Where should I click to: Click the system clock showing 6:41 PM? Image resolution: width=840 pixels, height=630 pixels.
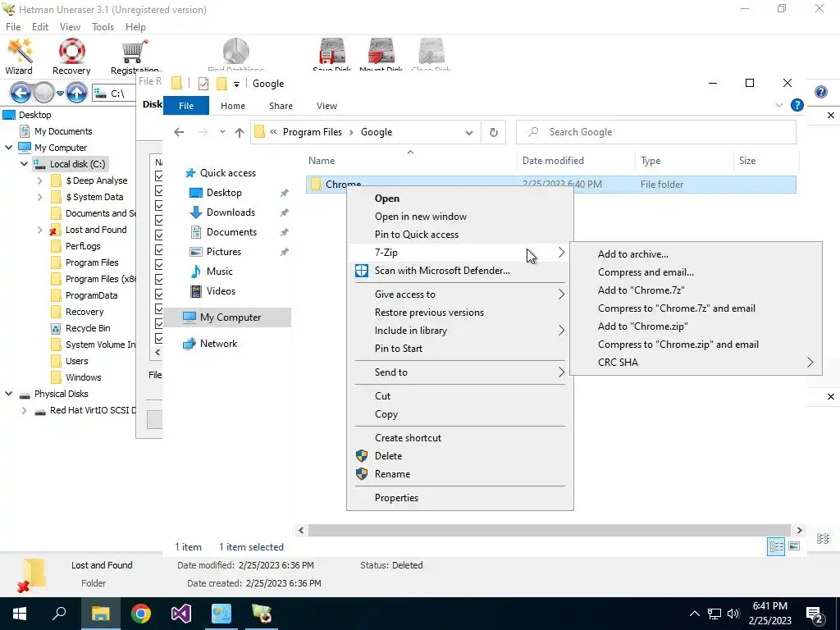(x=769, y=614)
